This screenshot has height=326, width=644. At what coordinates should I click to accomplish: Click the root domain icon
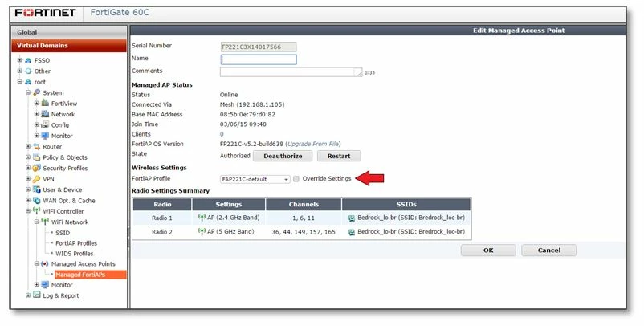(28, 82)
